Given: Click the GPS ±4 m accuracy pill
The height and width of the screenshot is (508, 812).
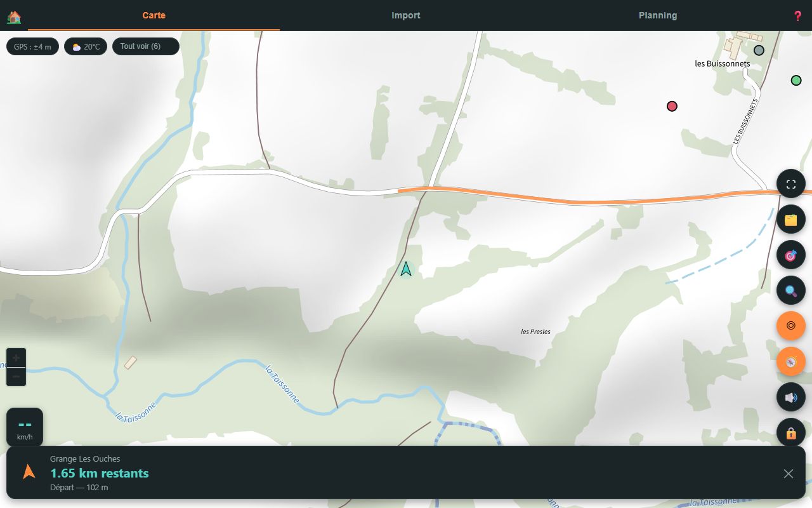Looking at the screenshot, I should 33,46.
